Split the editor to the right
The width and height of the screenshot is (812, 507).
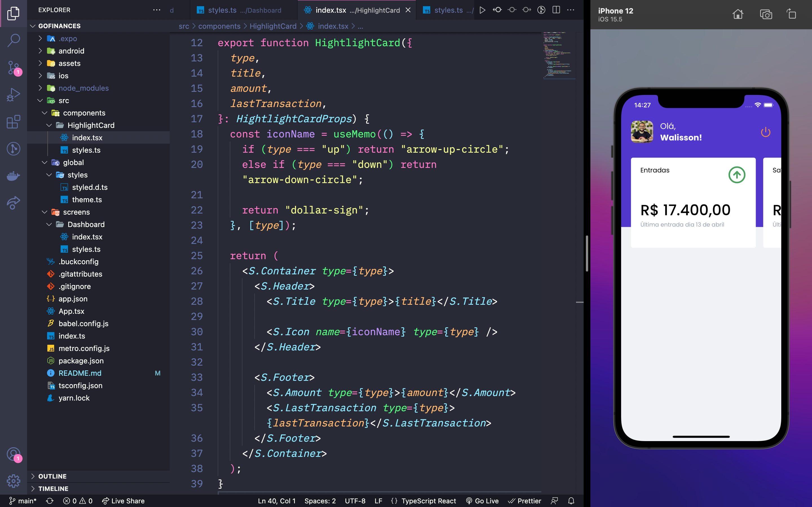pyautogui.click(x=556, y=10)
